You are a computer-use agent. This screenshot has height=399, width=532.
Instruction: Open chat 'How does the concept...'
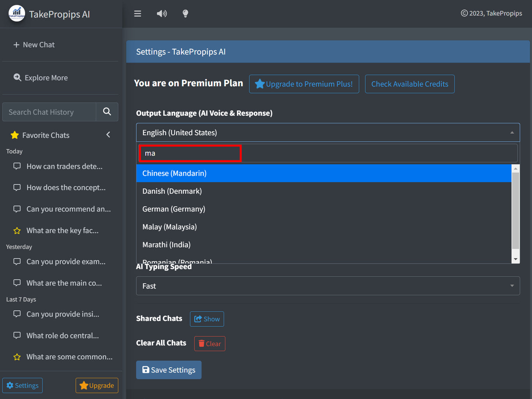(66, 188)
